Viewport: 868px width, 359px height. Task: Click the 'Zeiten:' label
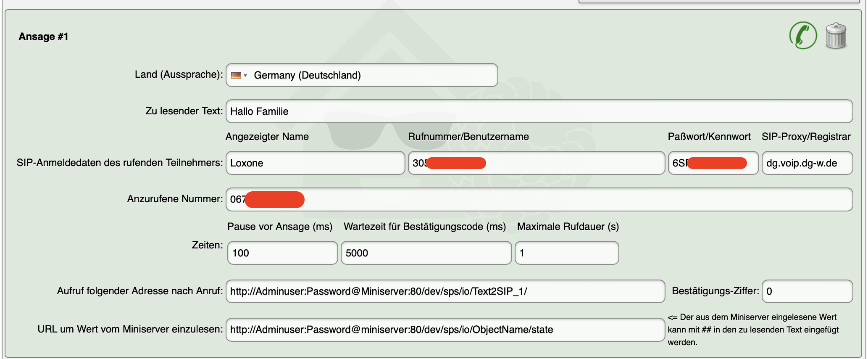(207, 245)
